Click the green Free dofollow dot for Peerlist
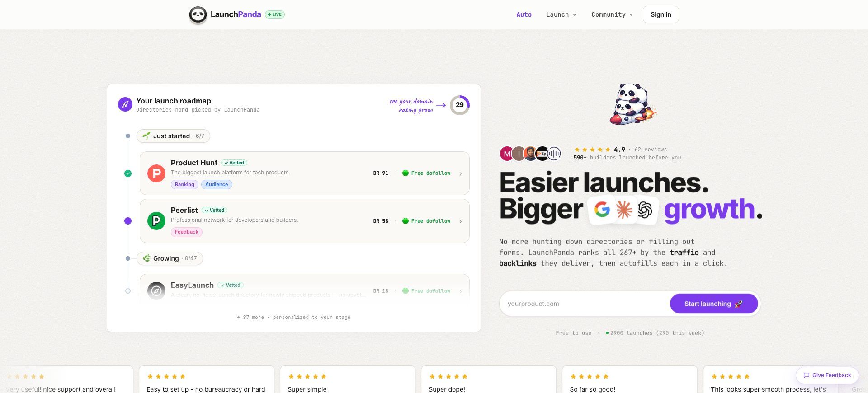Viewport: 868px width, 393px height. tap(406, 221)
